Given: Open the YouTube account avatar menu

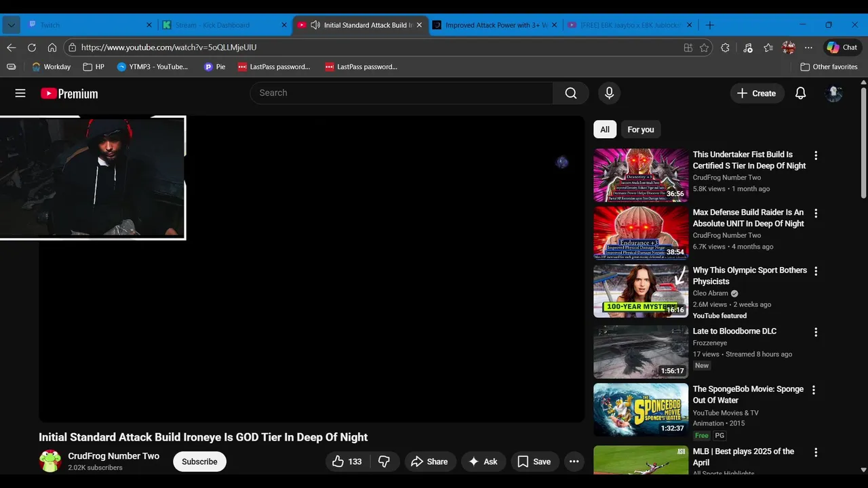Looking at the screenshot, I should click(833, 94).
